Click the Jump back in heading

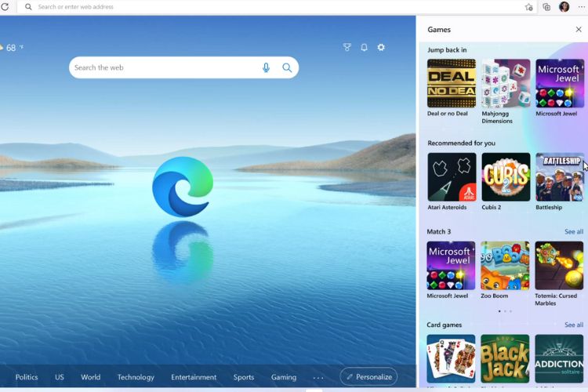447,50
